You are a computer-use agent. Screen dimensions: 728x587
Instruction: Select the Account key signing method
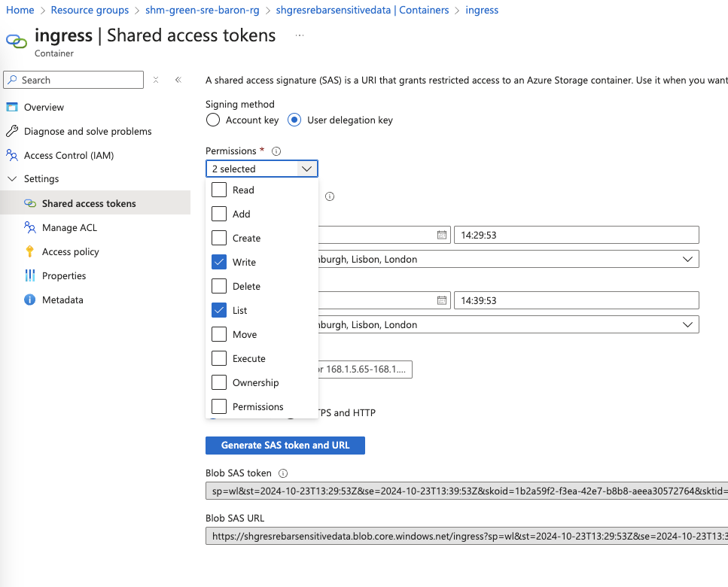[x=213, y=120]
